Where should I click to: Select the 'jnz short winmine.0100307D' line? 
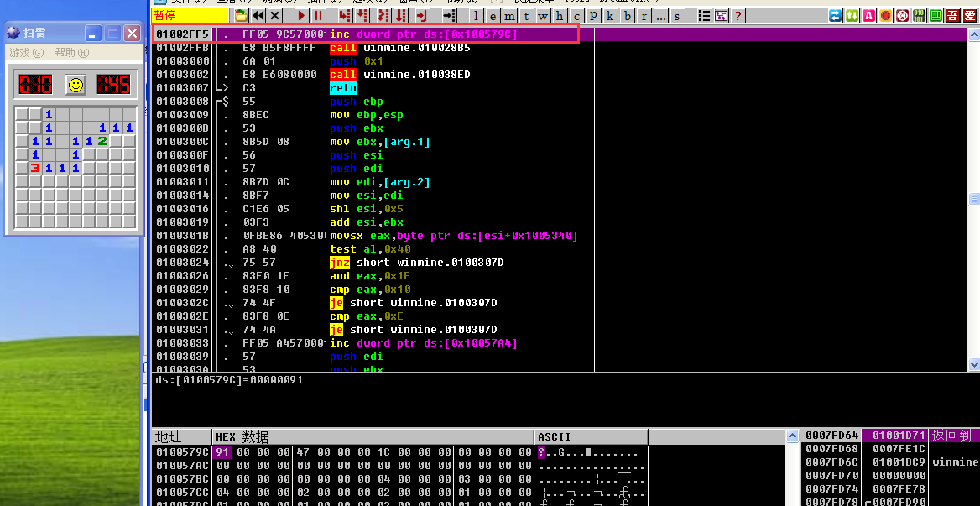[x=416, y=263]
